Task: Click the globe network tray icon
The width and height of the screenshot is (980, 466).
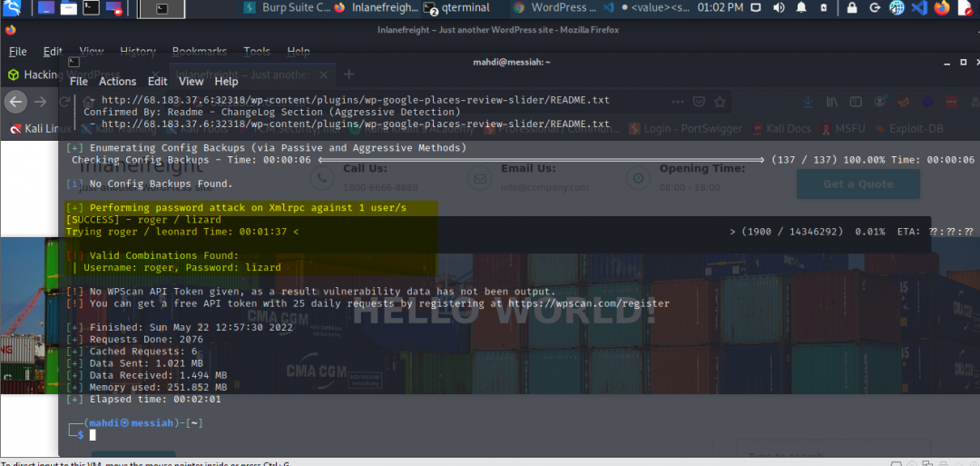Action: 897,8
